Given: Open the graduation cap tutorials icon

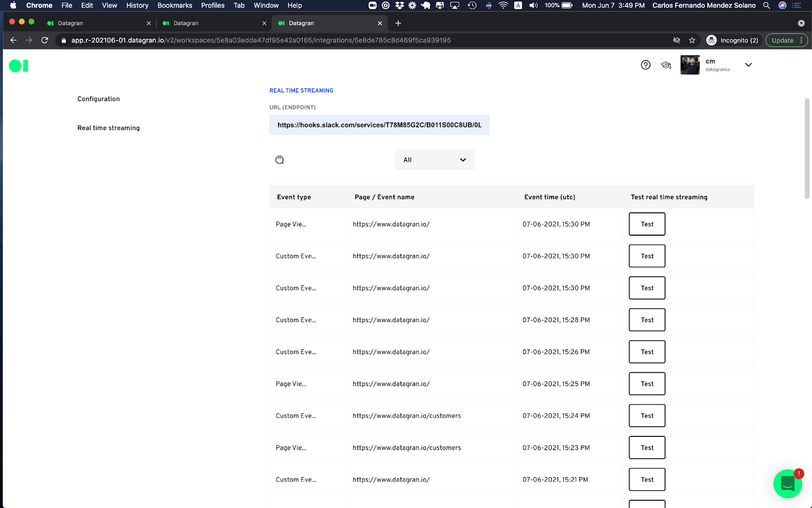Looking at the screenshot, I should point(666,65).
